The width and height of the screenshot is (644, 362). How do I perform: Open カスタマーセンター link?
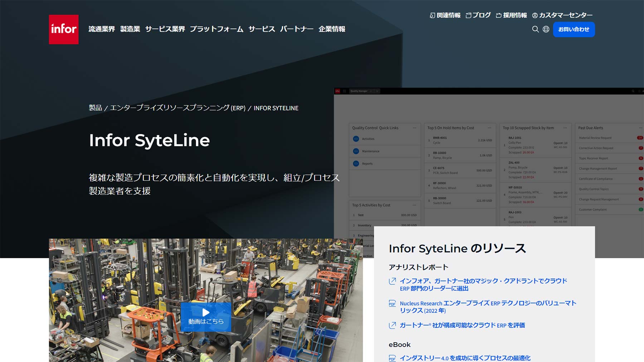[x=562, y=15]
